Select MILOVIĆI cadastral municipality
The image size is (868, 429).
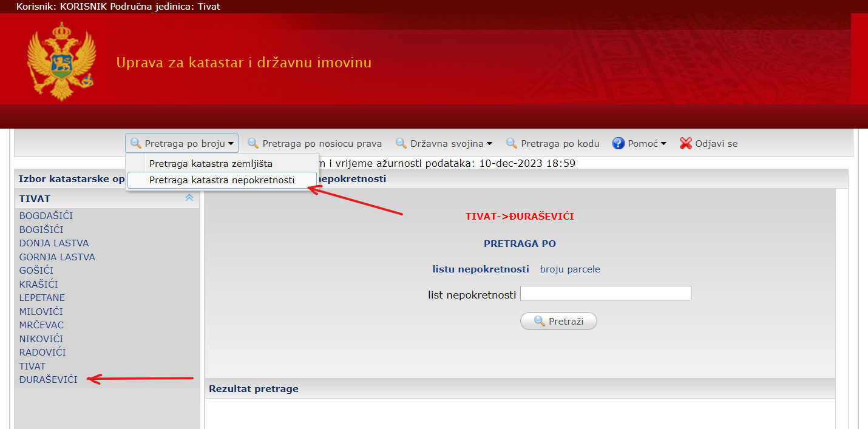point(41,312)
